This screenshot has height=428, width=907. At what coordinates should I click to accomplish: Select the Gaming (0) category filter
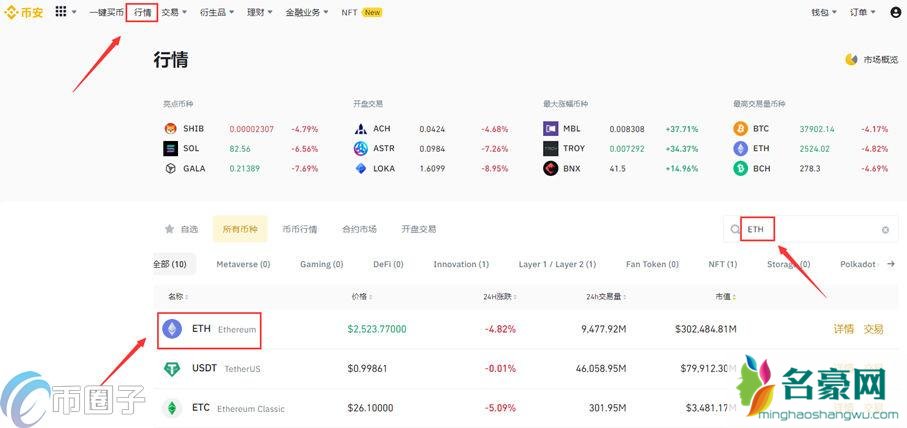tap(322, 264)
